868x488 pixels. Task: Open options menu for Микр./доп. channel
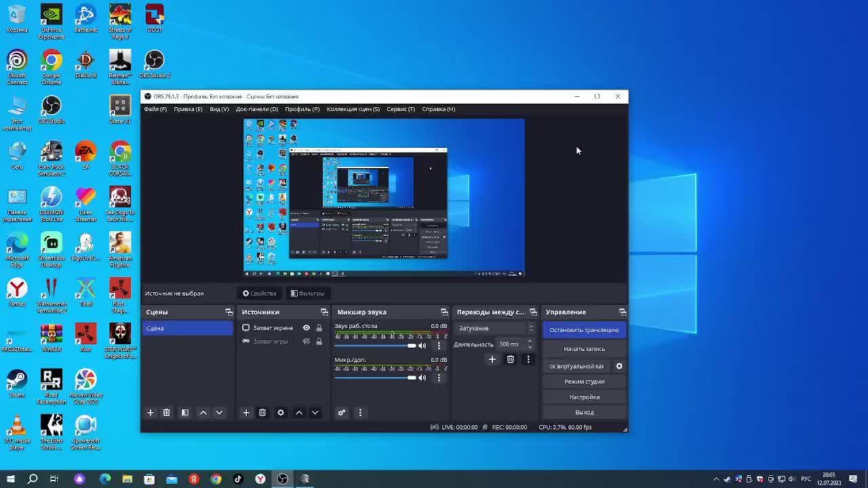click(x=439, y=378)
